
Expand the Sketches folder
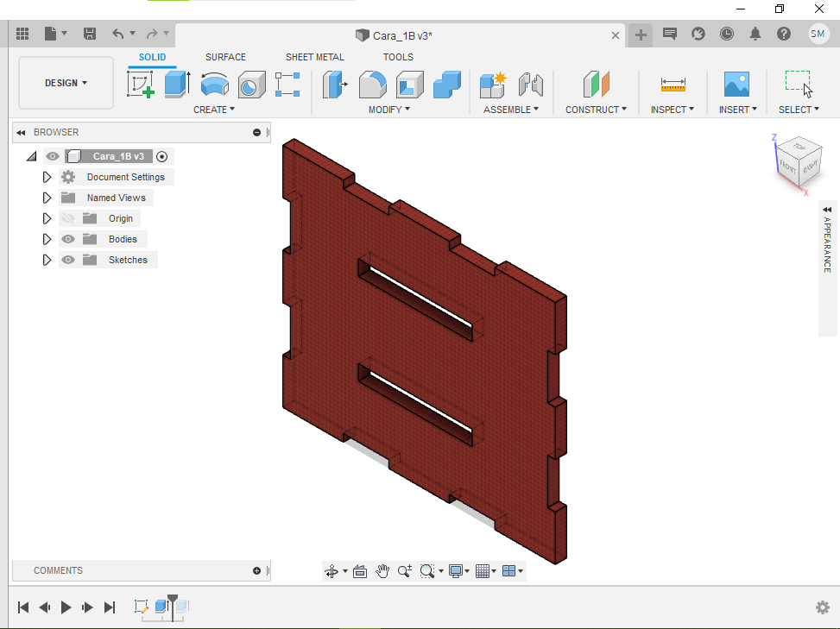47,261
